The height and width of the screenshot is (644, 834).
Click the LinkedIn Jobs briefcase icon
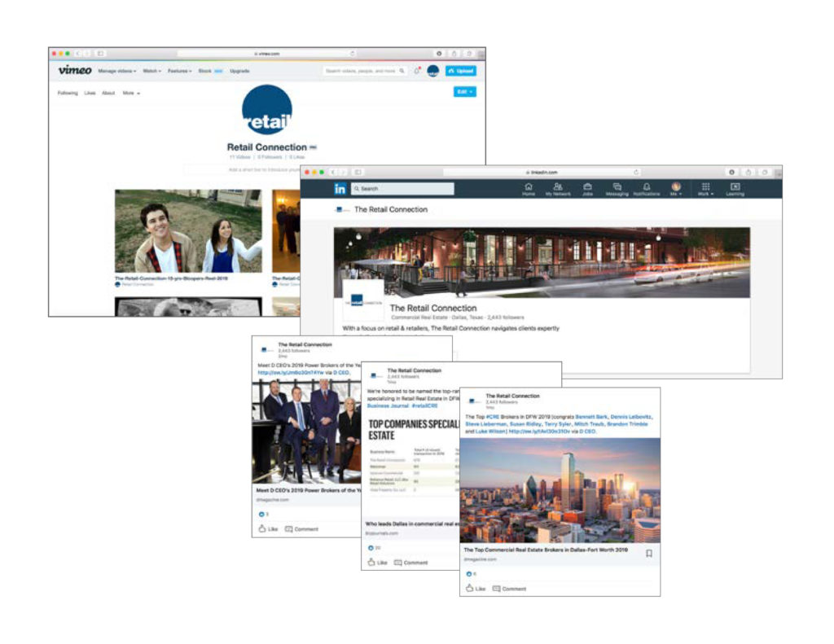click(x=587, y=188)
